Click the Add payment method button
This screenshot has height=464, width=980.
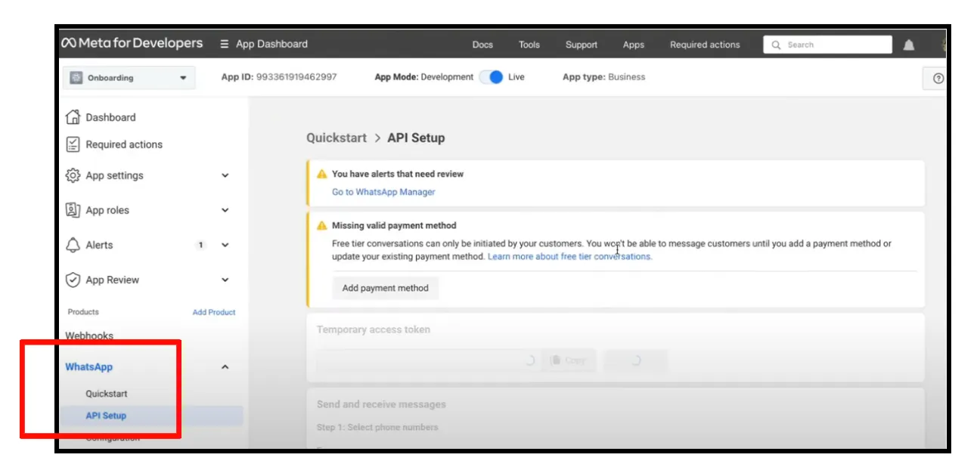[x=386, y=288]
